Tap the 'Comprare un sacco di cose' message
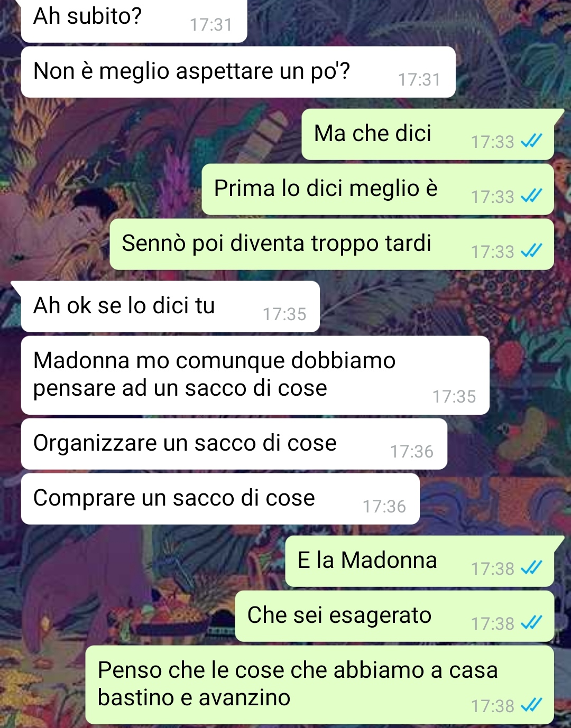Viewport: 571px width, 728px height. pos(220,499)
